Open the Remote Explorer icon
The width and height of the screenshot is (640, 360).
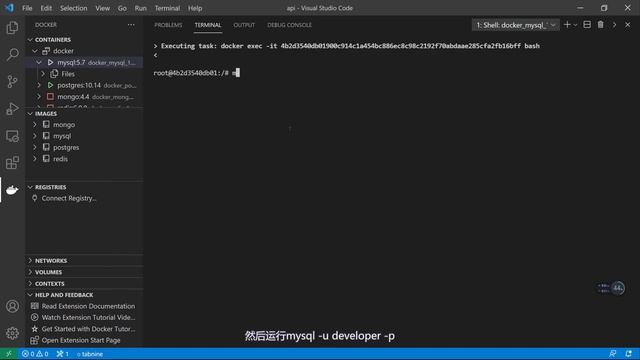(x=12, y=136)
